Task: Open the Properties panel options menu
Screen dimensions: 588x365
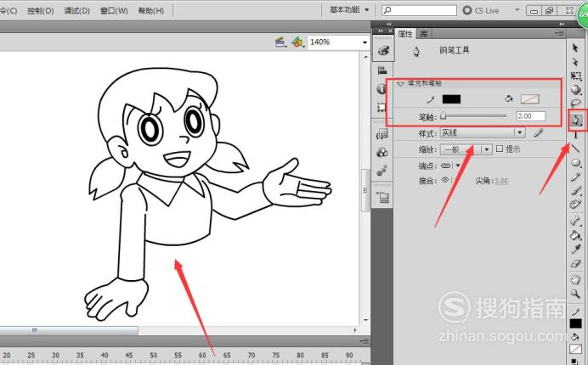Action: pos(559,33)
